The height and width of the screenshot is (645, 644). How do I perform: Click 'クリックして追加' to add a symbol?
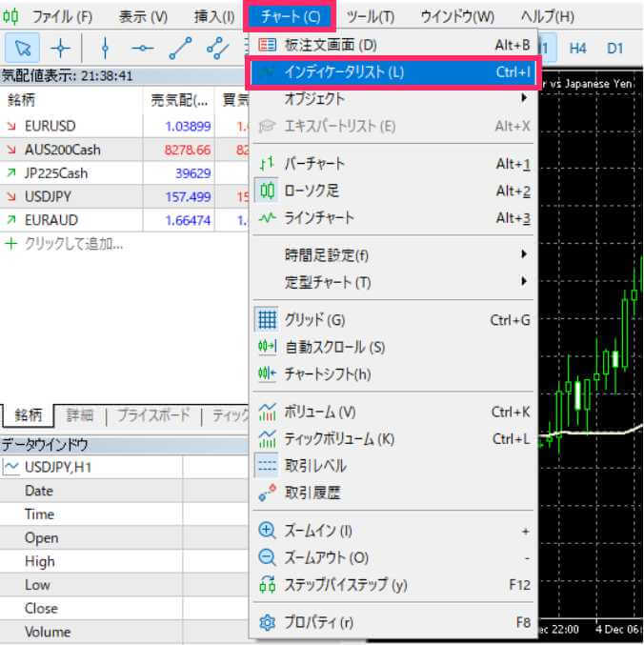(x=74, y=244)
